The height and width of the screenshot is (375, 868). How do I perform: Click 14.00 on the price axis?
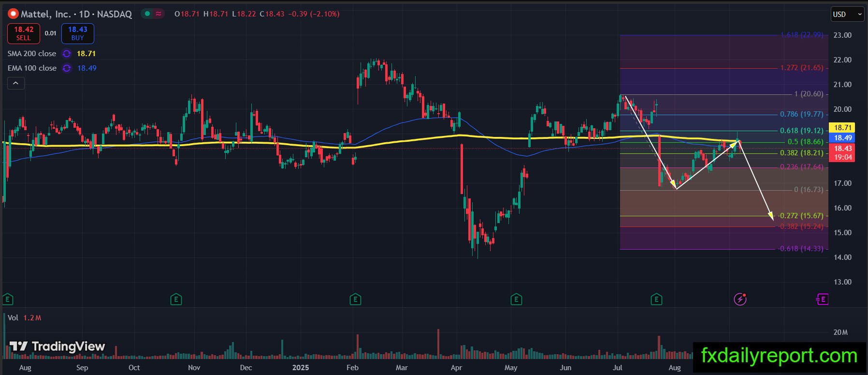pyautogui.click(x=842, y=257)
